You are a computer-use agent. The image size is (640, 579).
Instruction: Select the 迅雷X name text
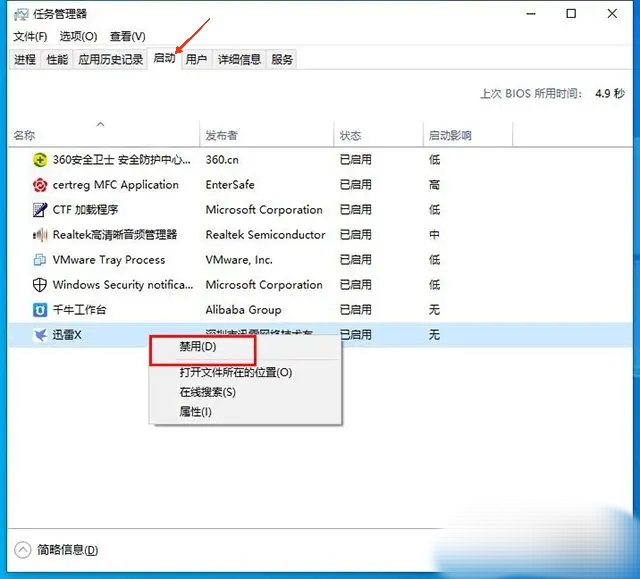point(67,335)
